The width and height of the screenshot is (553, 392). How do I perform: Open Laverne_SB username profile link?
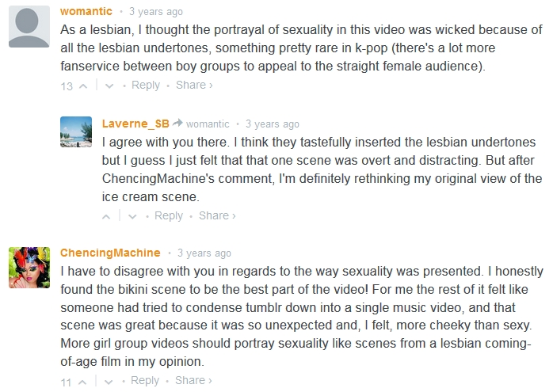[135, 124]
